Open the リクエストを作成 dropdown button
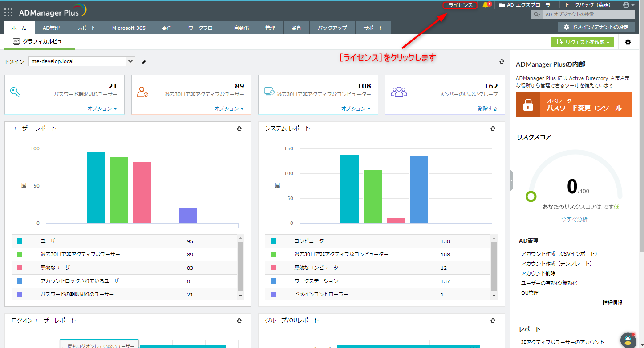644x348 pixels. click(x=582, y=42)
